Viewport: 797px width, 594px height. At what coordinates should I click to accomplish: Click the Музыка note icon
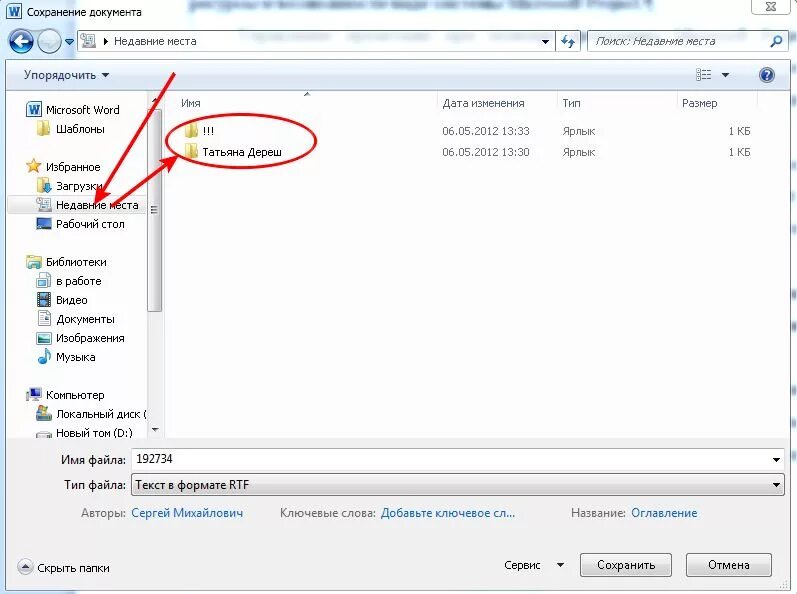point(44,357)
